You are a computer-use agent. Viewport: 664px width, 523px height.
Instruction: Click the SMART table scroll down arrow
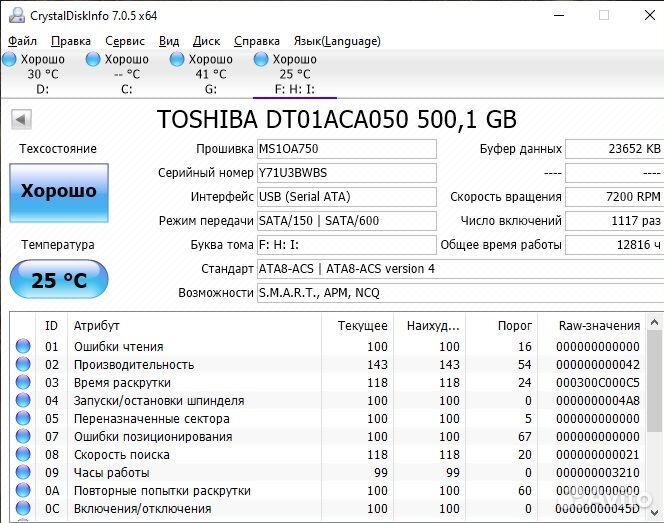point(654,512)
